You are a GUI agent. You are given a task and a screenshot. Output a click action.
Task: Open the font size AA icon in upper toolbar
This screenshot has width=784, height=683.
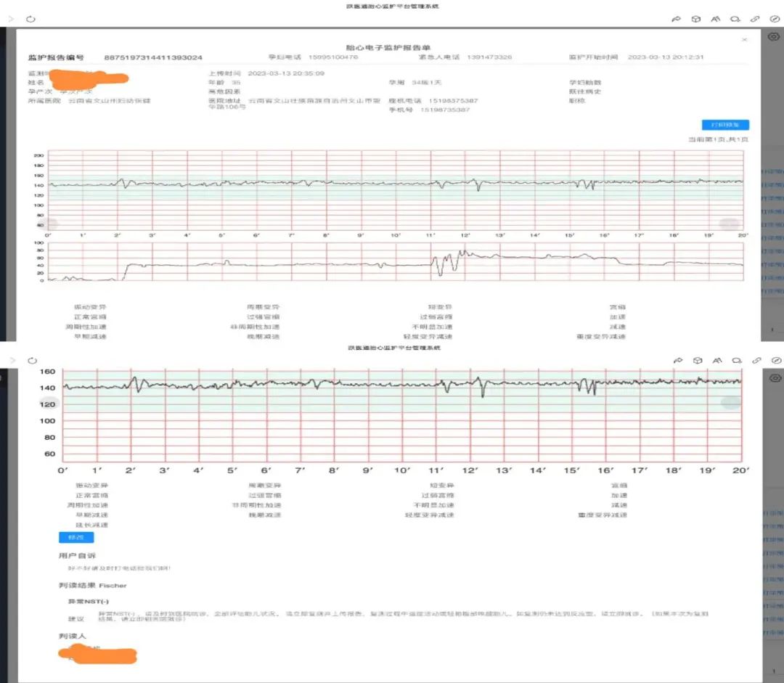pyautogui.click(x=716, y=19)
